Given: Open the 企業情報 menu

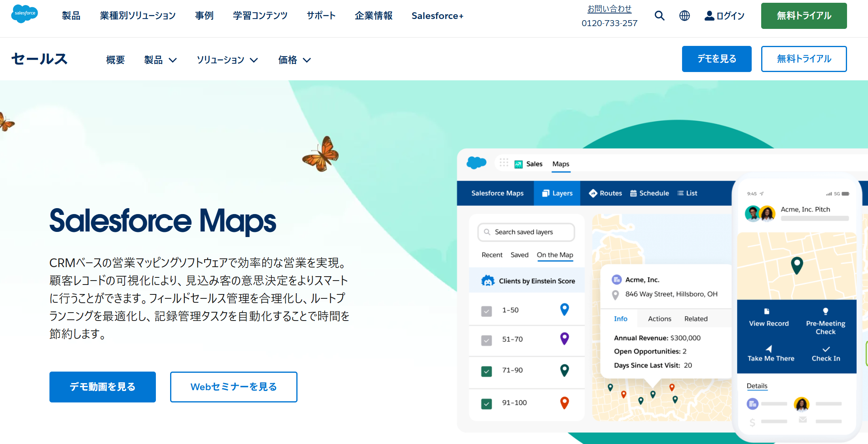Looking at the screenshot, I should (x=373, y=15).
